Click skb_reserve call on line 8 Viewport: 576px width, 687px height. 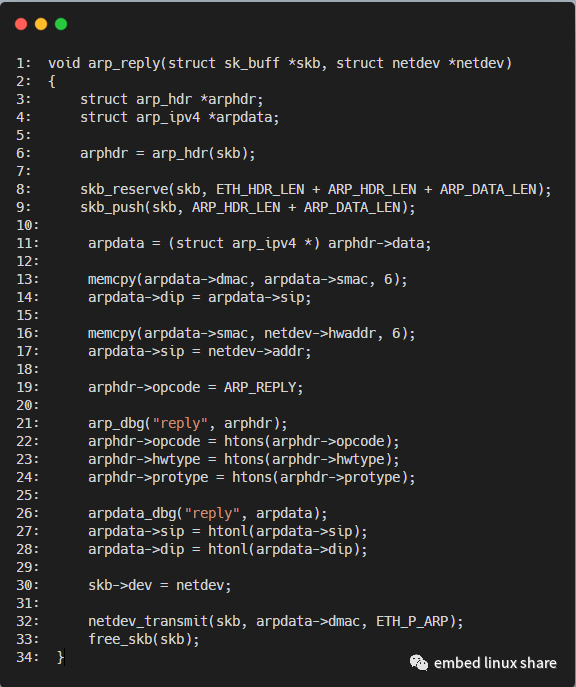(124, 189)
